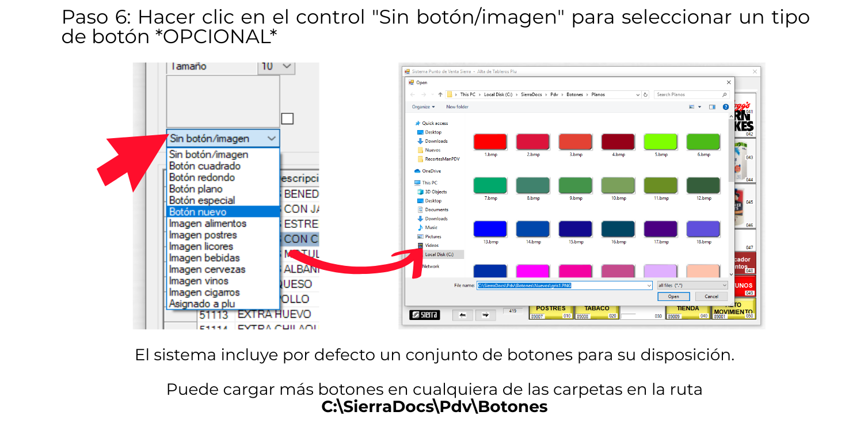Viewport: 868px width, 423px height.
Task: Go up one folder with Up arrow
Action: pos(440,94)
